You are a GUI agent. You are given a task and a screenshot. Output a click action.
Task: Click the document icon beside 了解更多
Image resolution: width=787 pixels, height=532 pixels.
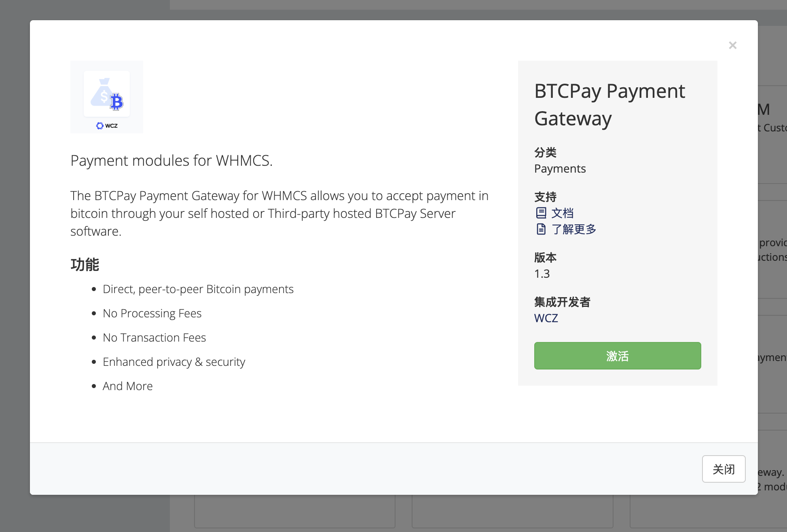[x=542, y=229]
